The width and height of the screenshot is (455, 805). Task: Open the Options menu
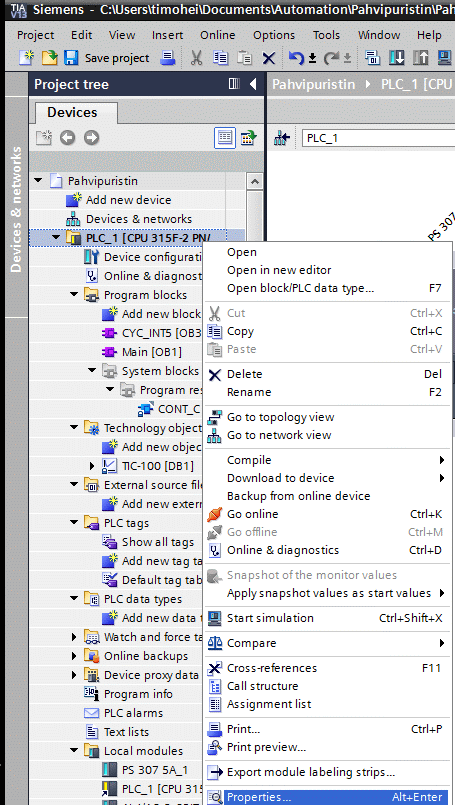pyautogui.click(x=274, y=35)
